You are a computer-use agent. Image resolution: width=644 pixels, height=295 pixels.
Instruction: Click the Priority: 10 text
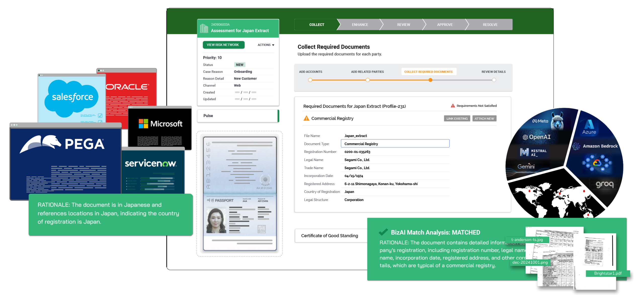[x=212, y=58]
